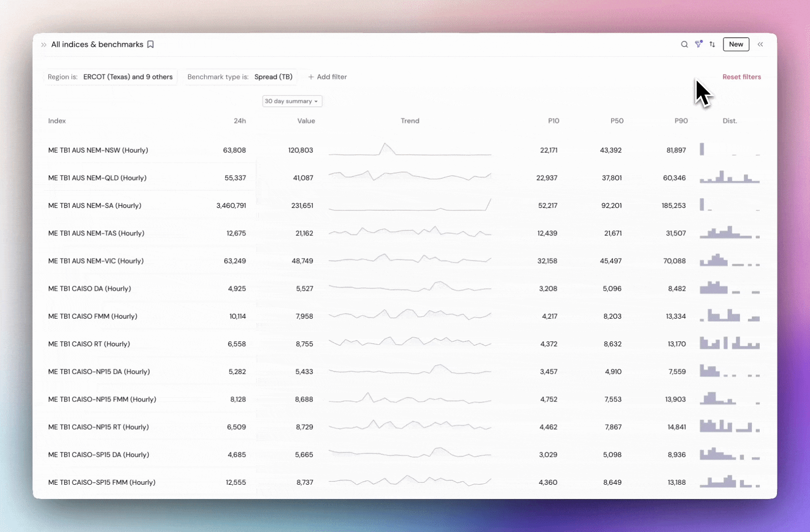Bookmark the All indices & benchmarks view
810x532 pixels.
(x=150, y=44)
